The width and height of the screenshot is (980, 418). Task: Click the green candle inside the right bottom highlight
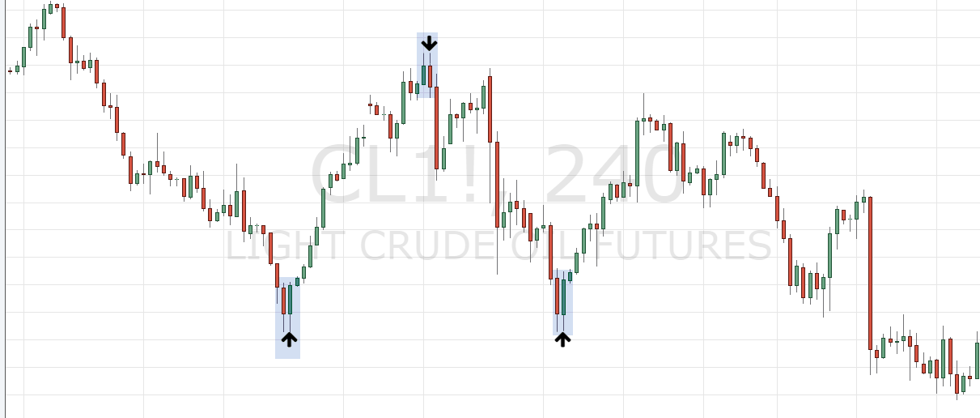click(563, 297)
